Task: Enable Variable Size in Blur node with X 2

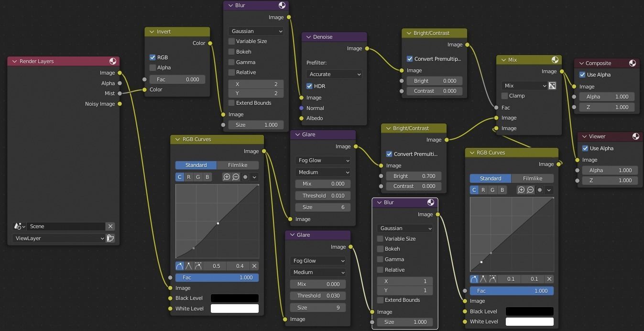Action: click(232, 42)
